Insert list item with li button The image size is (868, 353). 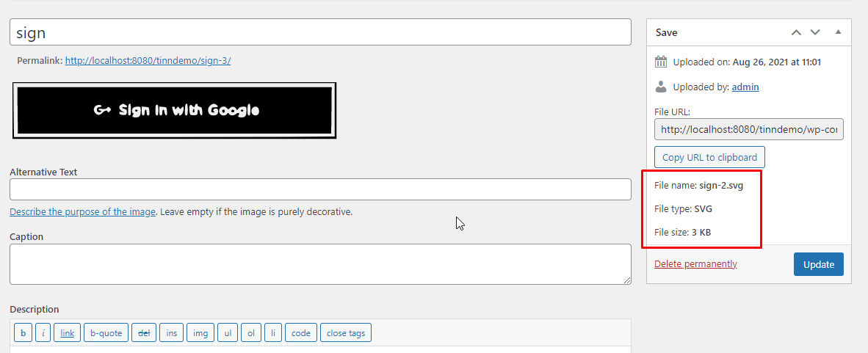(x=273, y=332)
